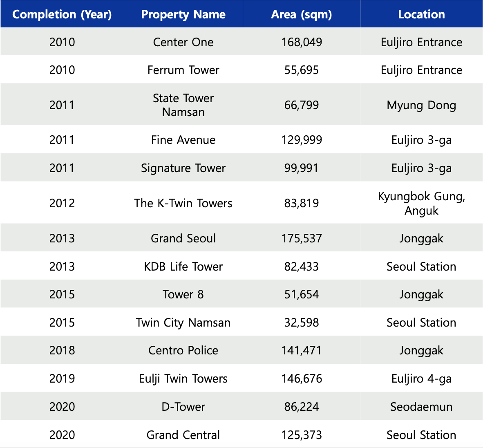
Task: Click year 2011 in Signature Tower row
Action: point(62,168)
